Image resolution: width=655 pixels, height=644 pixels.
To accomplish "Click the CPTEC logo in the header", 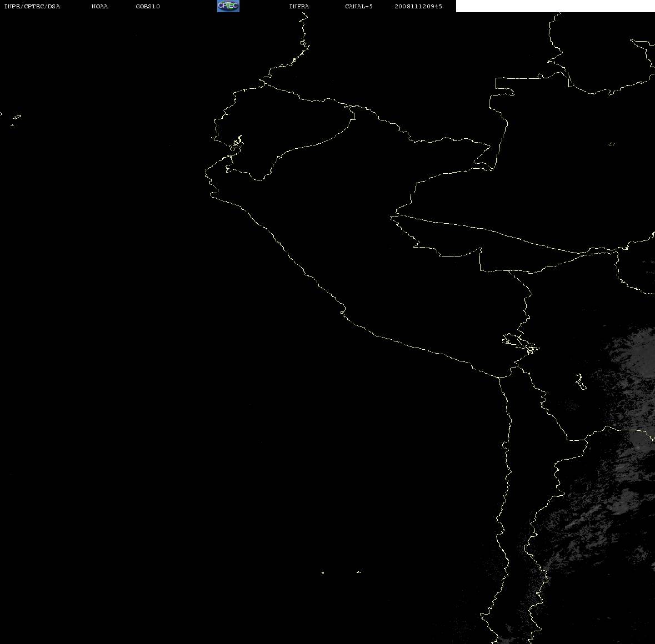I will 228,6.
